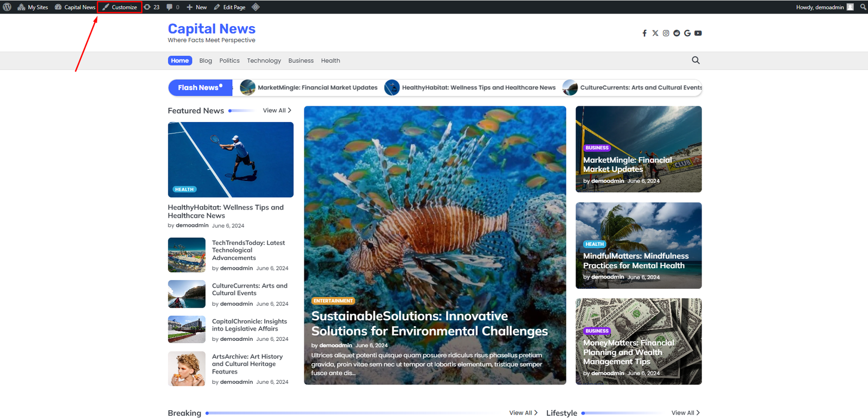Image resolution: width=868 pixels, height=419 pixels.
Task: Open the comments bubble icon
Action: coord(173,7)
